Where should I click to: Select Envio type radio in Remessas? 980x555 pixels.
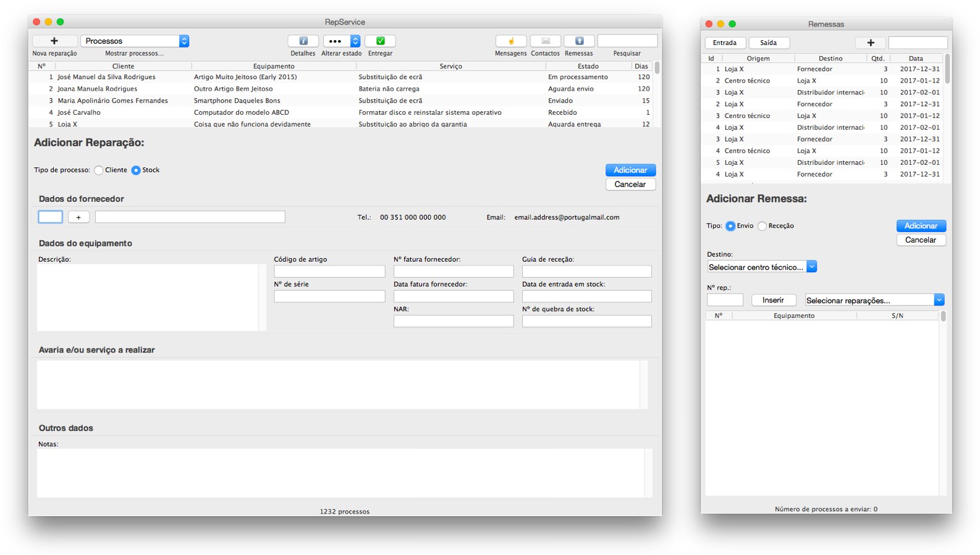coord(730,226)
